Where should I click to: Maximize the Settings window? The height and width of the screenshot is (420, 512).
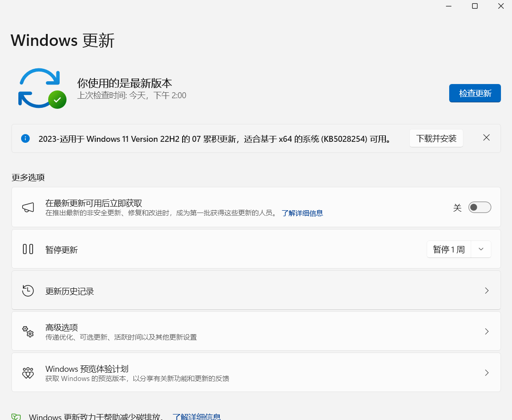pos(475,6)
